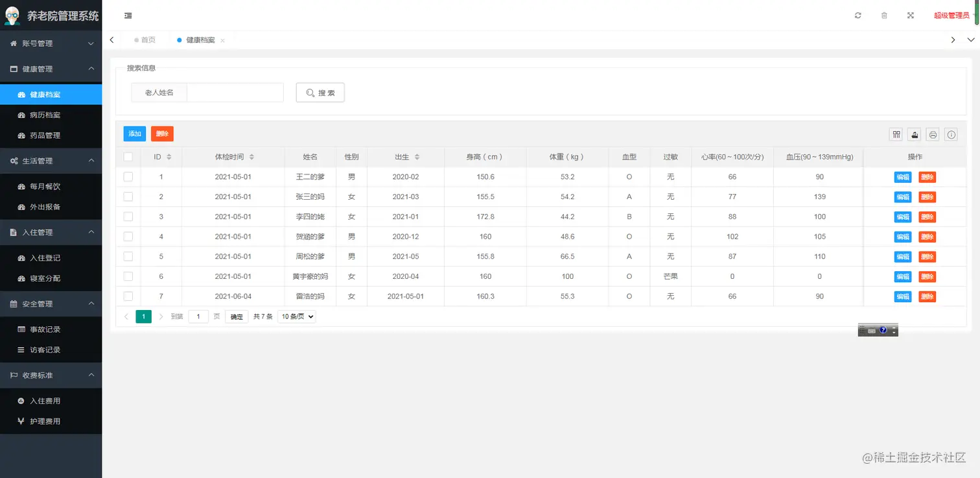The width and height of the screenshot is (980, 478).
Task: Expand the 账号管理 sidebar group
Action: [x=51, y=43]
